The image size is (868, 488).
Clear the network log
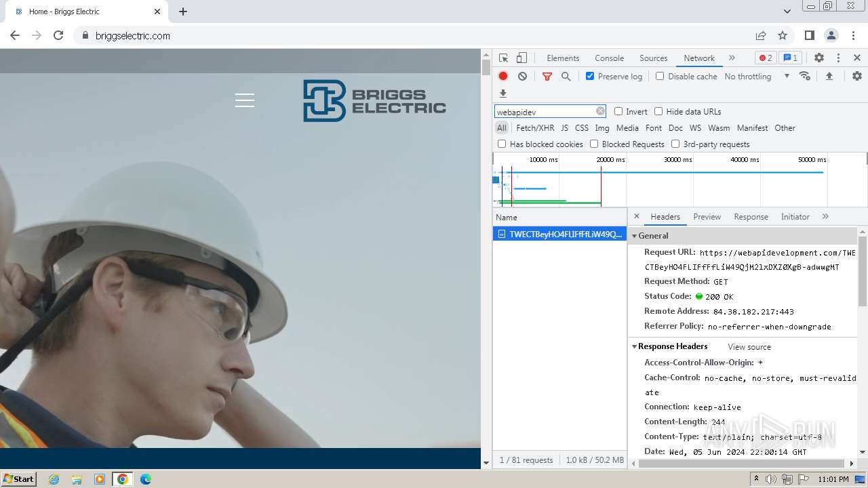coord(522,77)
